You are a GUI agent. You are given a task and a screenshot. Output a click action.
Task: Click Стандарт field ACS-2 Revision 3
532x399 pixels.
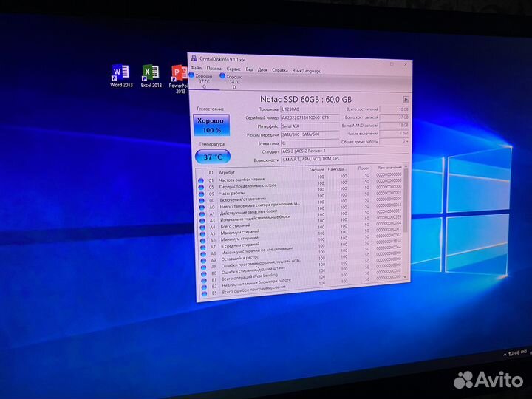(345, 151)
